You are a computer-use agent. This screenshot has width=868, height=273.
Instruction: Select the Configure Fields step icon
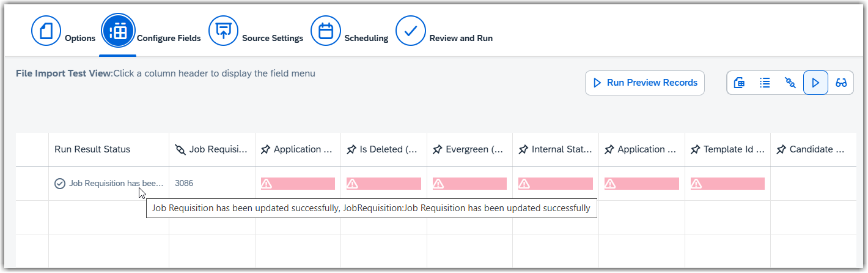(118, 31)
